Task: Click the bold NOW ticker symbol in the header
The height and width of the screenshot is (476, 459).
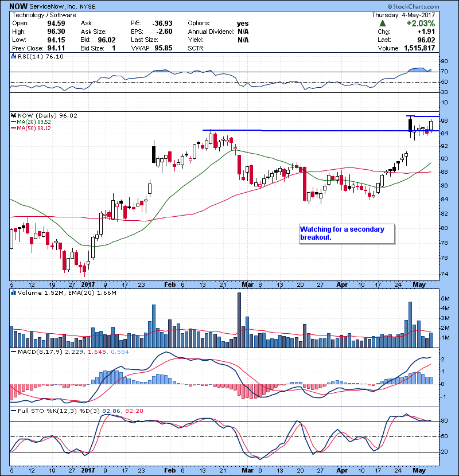Action: (18, 6)
